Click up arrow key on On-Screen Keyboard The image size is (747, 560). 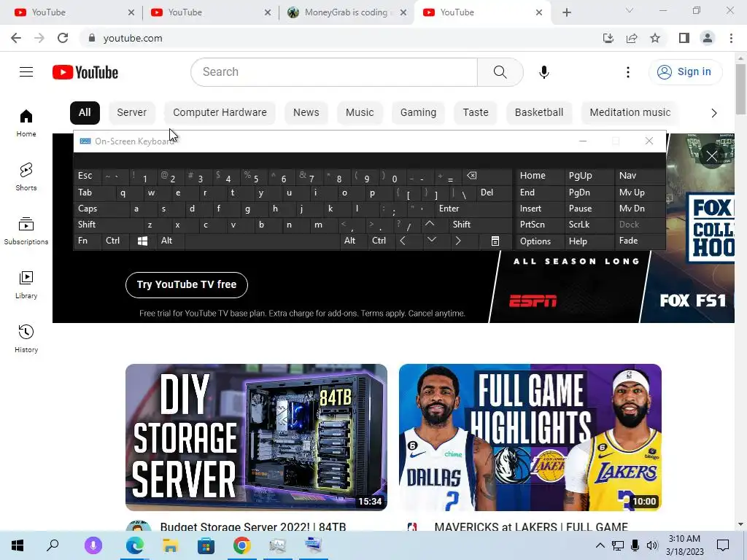coord(430,225)
